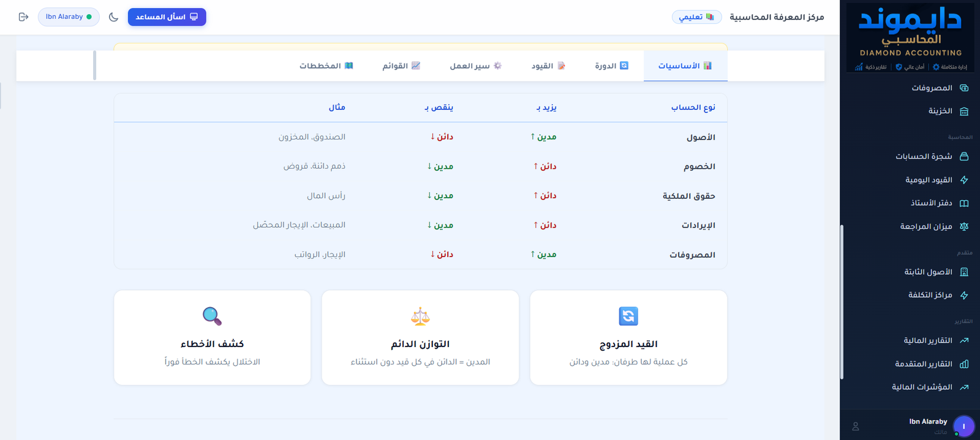This screenshot has height=440, width=980.
Task: Click the bolt icon beside مراكز التكلفة
Action: tap(964, 295)
